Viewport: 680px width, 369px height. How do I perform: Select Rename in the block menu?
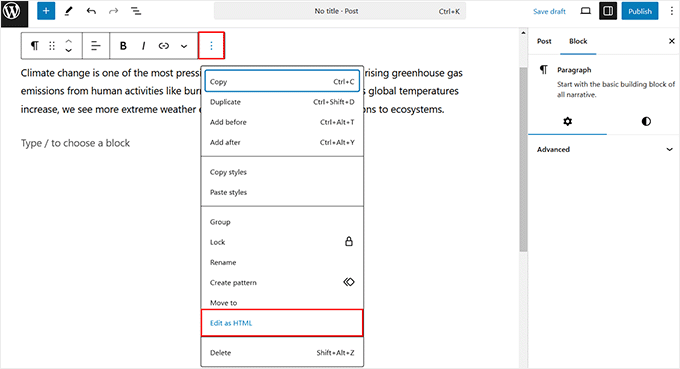282,262
